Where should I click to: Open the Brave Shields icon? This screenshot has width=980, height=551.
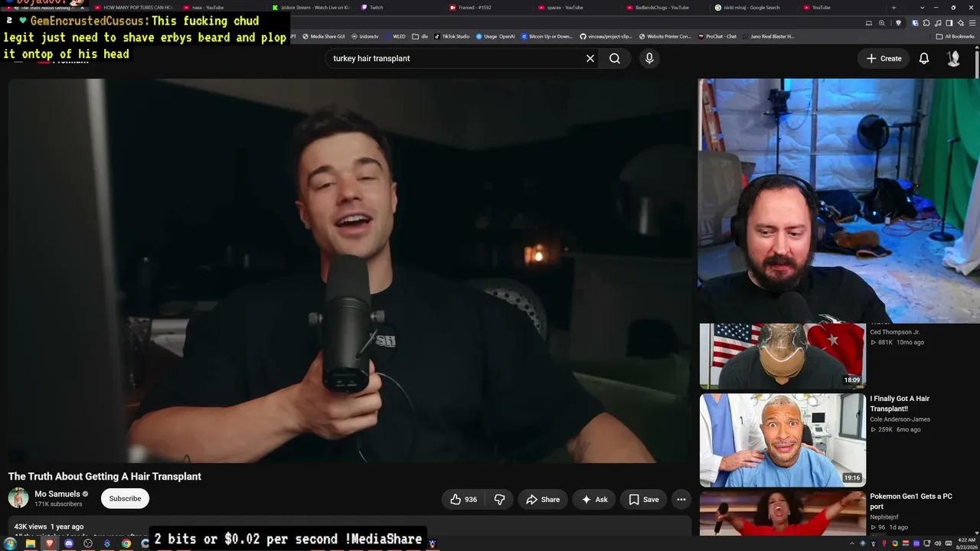coord(899,23)
